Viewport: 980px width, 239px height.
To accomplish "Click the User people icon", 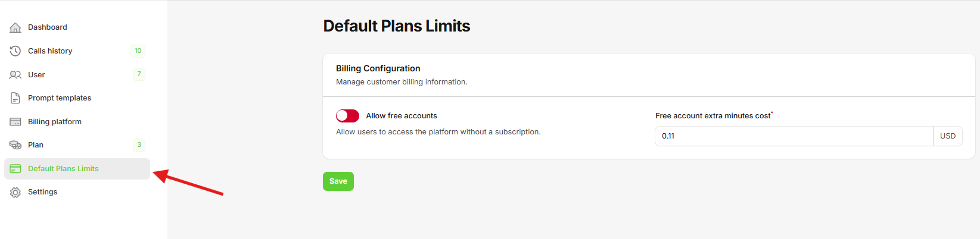I will 15,75.
